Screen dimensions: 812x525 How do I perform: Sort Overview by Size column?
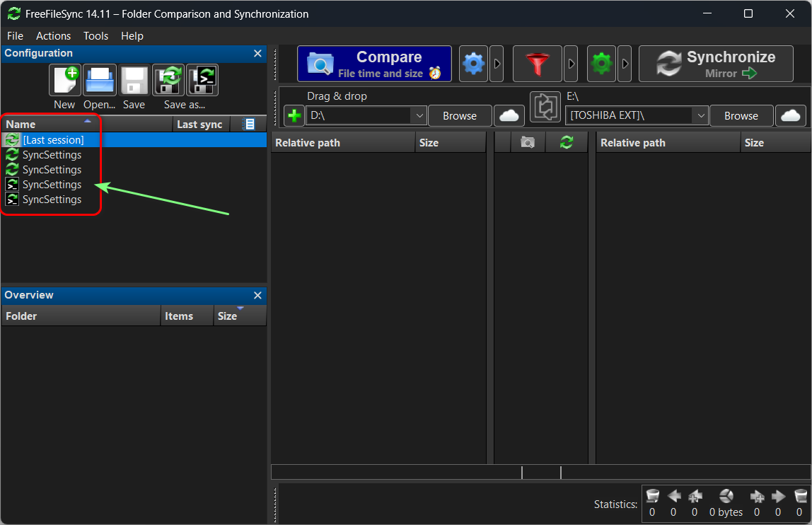click(x=240, y=316)
